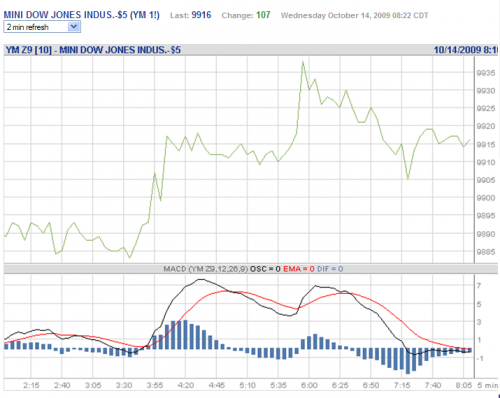Click the red EMA = 0 readout

(299, 269)
